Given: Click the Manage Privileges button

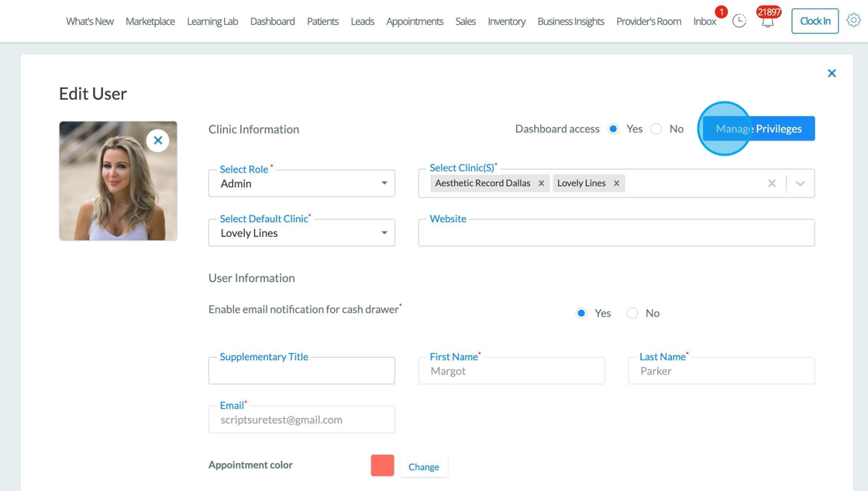Looking at the screenshot, I should 759,129.
